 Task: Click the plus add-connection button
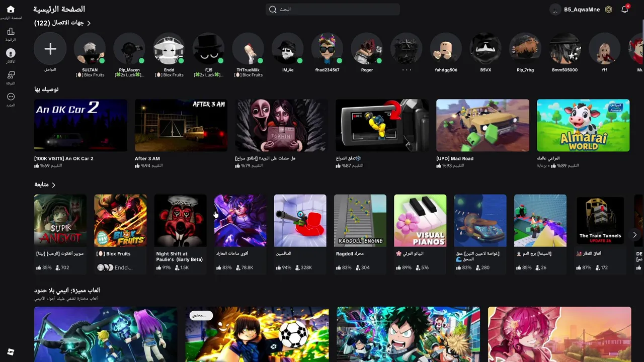[50, 49]
